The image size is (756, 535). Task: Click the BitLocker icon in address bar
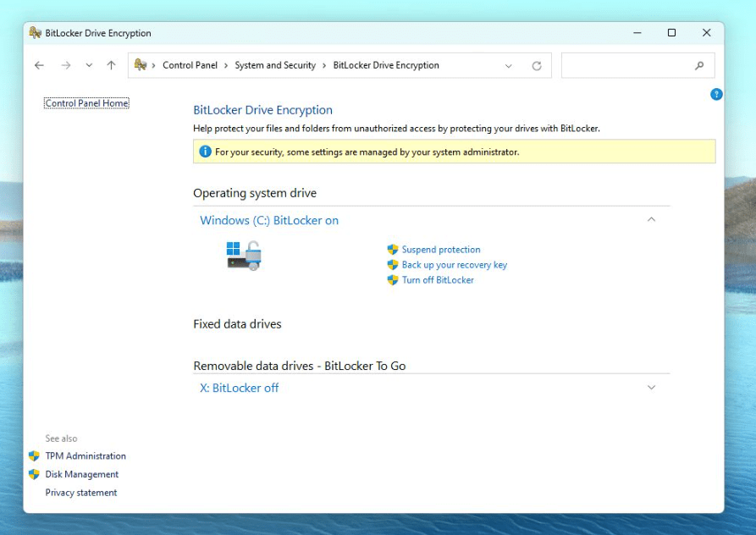141,64
